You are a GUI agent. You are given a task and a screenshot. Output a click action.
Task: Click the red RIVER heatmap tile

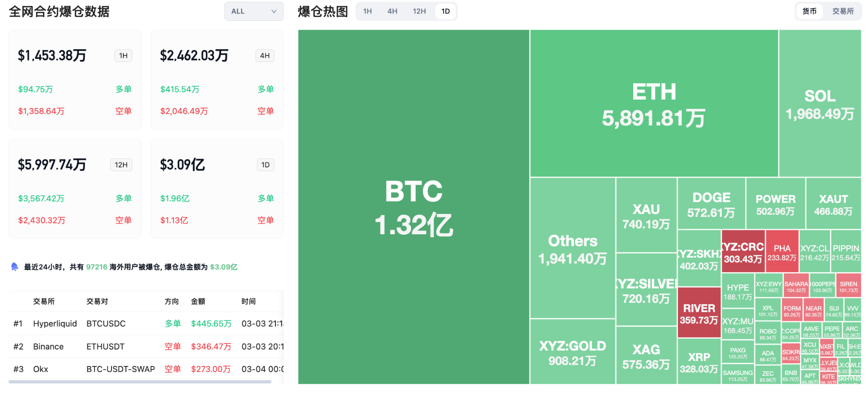(x=699, y=313)
